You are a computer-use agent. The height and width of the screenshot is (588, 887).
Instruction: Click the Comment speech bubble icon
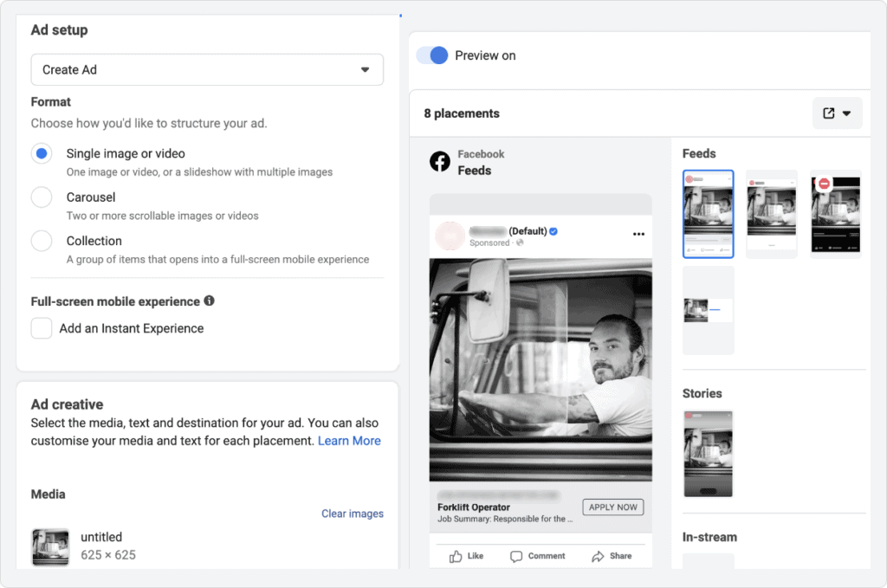point(516,556)
